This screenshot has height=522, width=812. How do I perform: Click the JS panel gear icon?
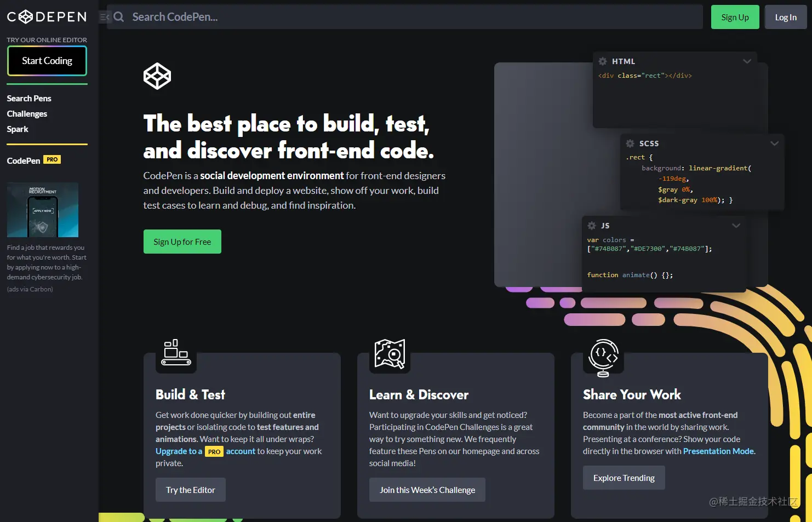tap(592, 226)
